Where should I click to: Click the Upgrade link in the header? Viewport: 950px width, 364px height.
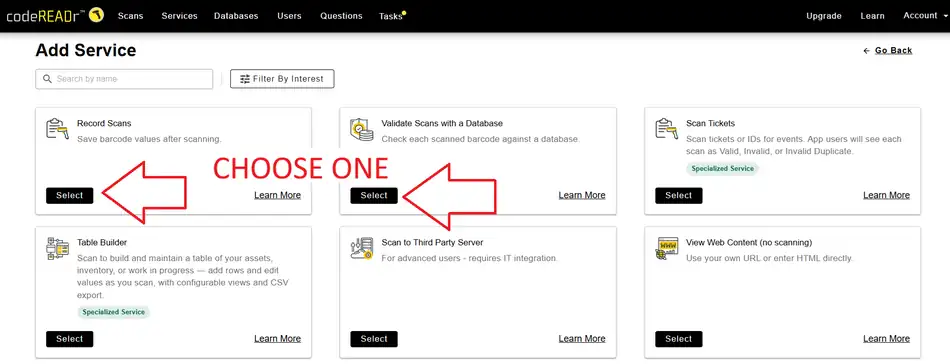click(823, 16)
